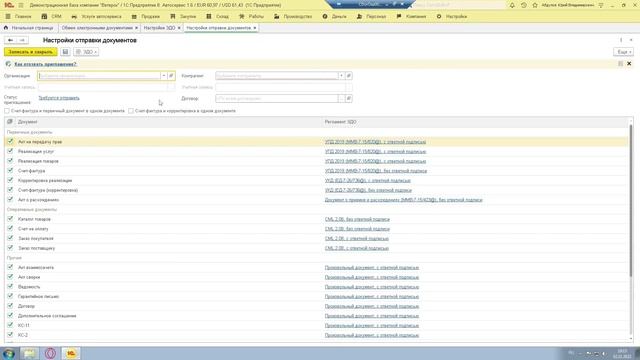Screen dimensions: 640x360
Task: Click into the Договор input field
Action: [277, 99]
